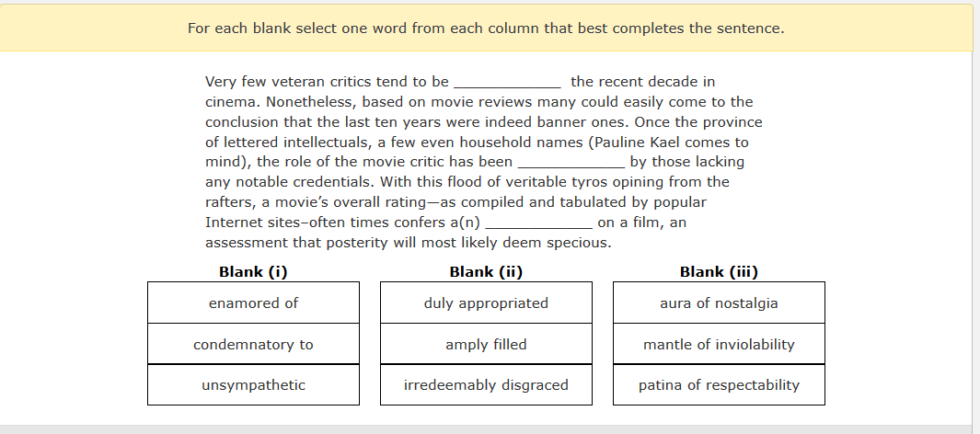
Task: Click the "Blank (ii)" column header
Action: (x=486, y=271)
